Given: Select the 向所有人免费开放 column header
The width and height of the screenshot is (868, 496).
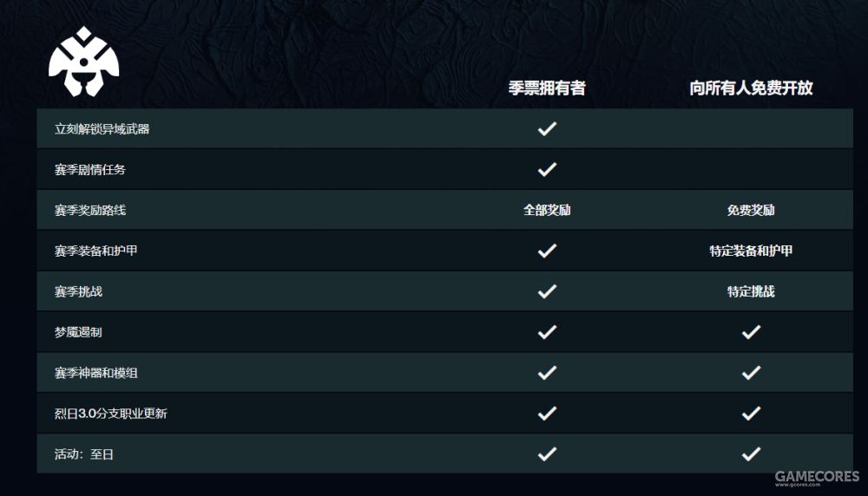Looking at the screenshot, I should (751, 88).
